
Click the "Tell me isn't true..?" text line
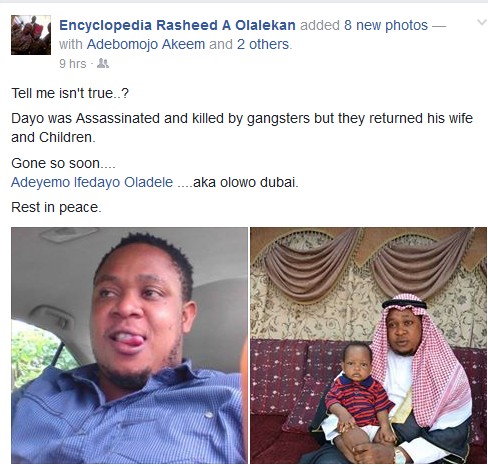tap(70, 93)
